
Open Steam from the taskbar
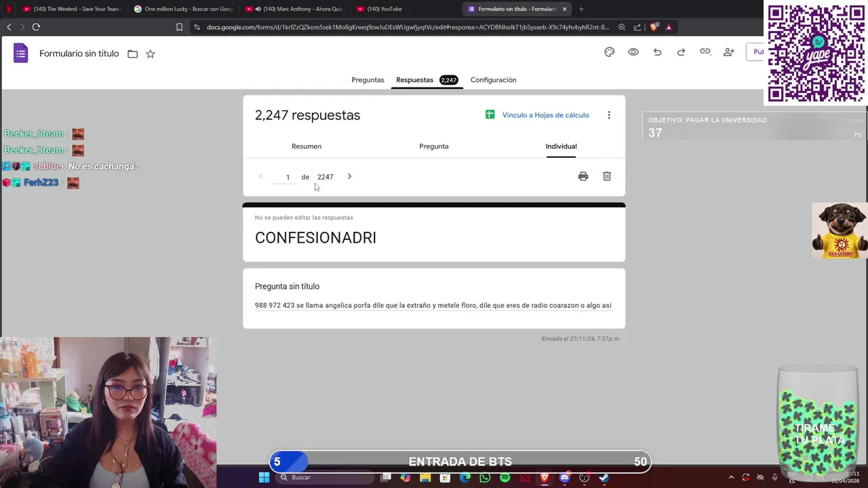[604, 478]
